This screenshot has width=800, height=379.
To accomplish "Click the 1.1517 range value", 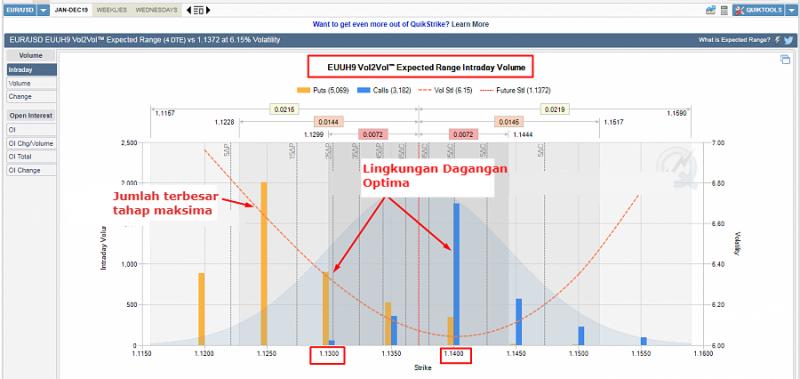I will pyautogui.click(x=614, y=122).
